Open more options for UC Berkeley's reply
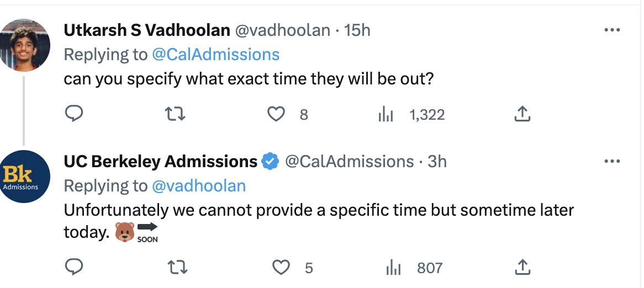The height and width of the screenshot is (288, 644). tap(612, 162)
